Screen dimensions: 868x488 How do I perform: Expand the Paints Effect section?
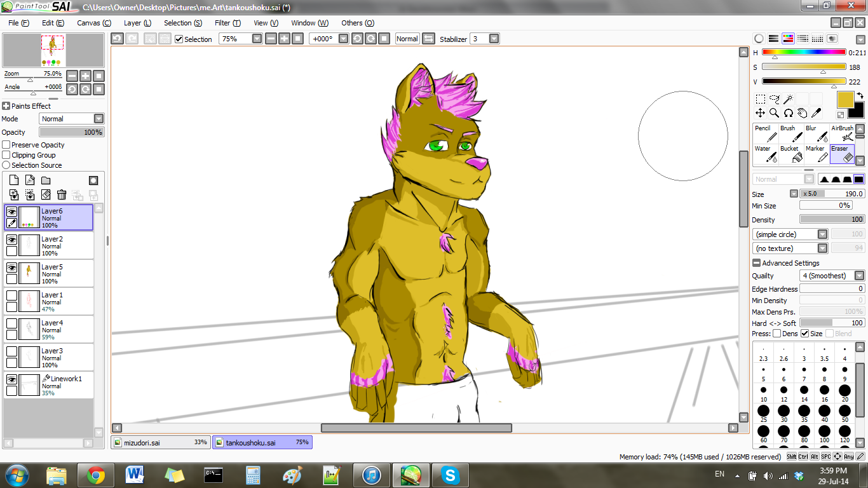tap(6, 106)
